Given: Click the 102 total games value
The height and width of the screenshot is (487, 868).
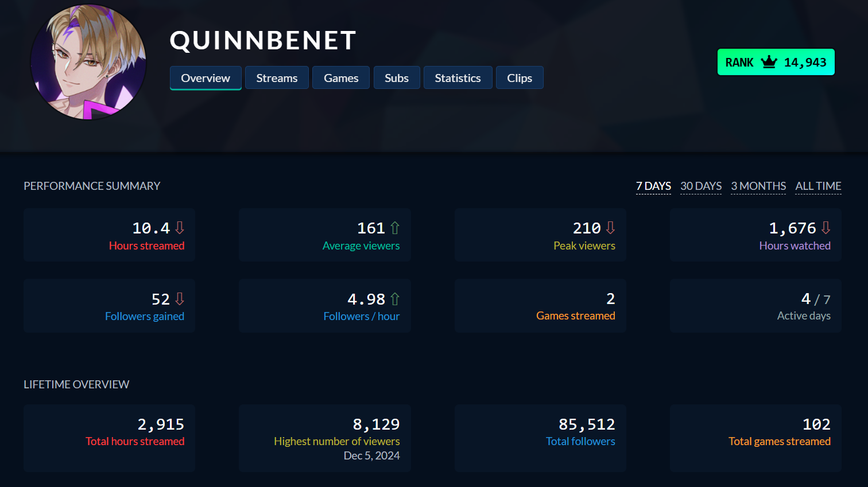Looking at the screenshot, I should pyautogui.click(x=816, y=424).
